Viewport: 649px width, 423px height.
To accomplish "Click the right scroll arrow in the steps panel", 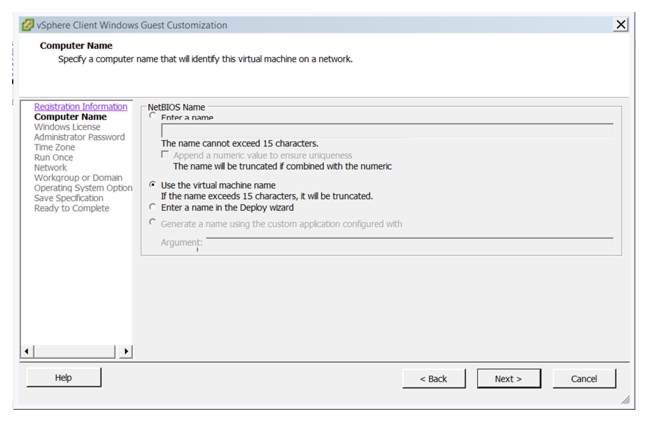I will [126, 351].
